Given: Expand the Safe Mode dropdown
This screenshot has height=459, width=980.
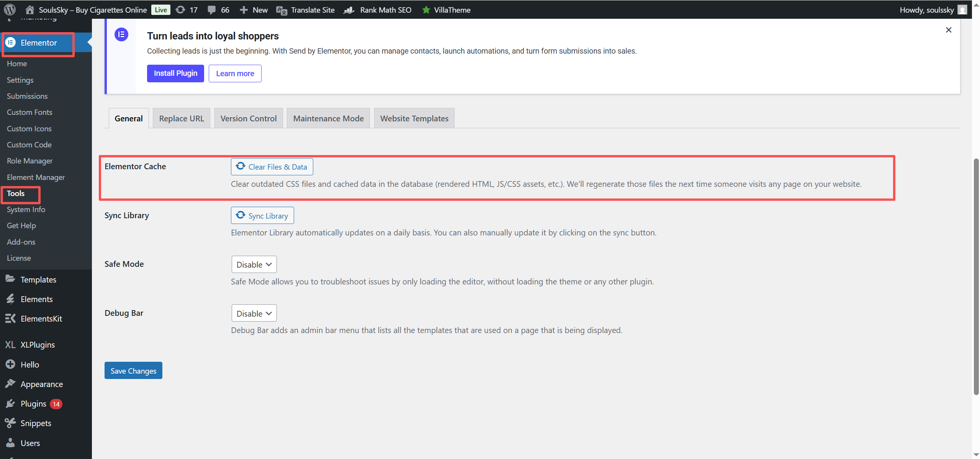Looking at the screenshot, I should [x=254, y=265].
